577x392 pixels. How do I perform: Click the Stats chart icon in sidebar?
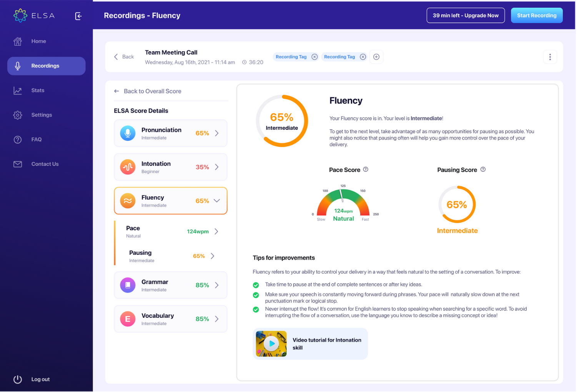coord(17,90)
